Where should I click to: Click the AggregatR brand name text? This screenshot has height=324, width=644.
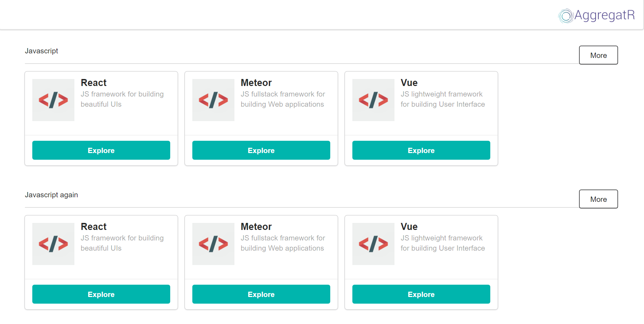click(x=604, y=15)
